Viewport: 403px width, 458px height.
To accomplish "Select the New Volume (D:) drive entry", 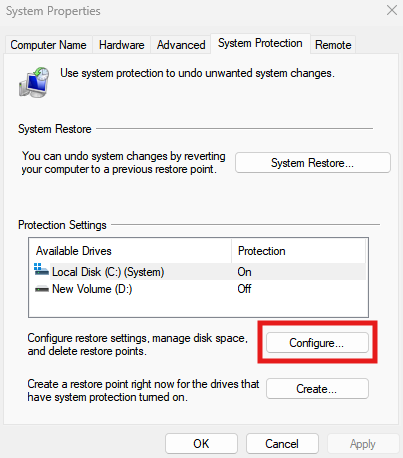I will [198, 289].
